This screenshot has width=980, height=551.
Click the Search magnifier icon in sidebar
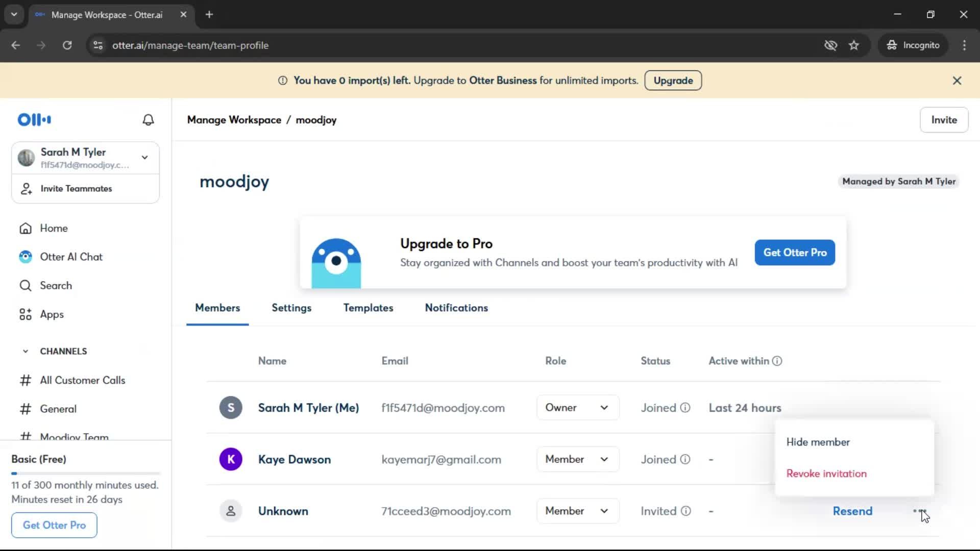coord(26,286)
